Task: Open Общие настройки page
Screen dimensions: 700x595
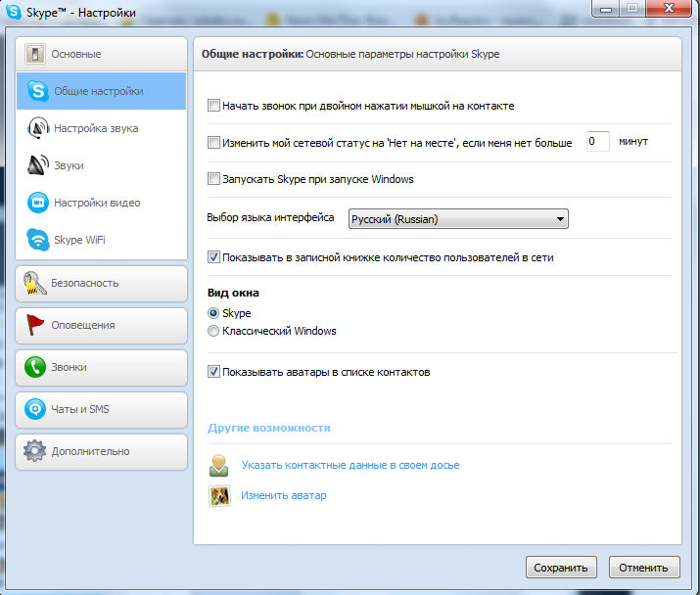Action: [102, 91]
